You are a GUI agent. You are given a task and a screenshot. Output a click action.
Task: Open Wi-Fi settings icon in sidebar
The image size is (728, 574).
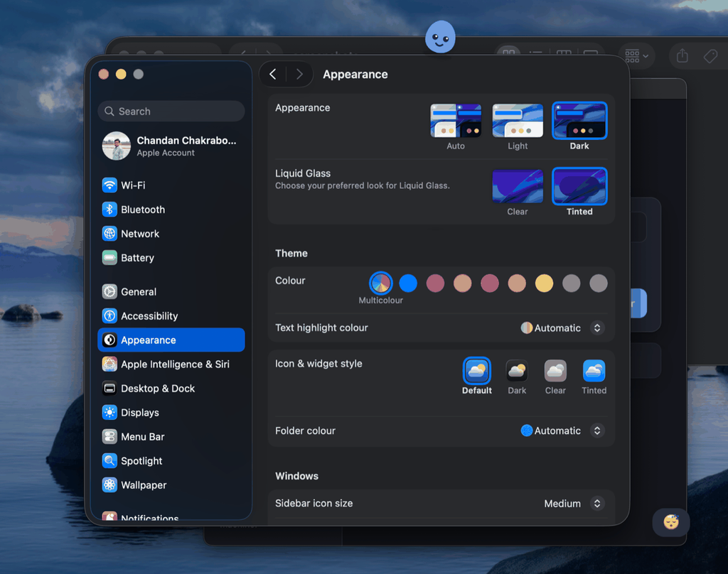tap(109, 185)
